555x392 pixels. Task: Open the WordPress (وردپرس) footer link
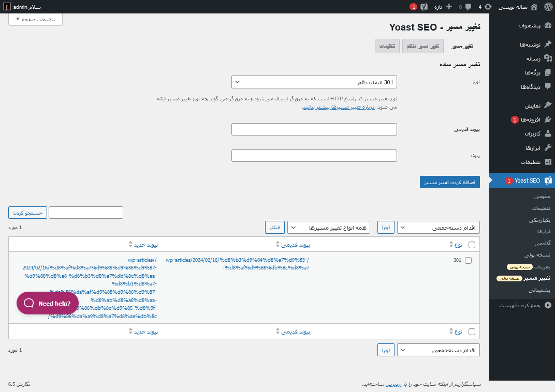[394, 384]
